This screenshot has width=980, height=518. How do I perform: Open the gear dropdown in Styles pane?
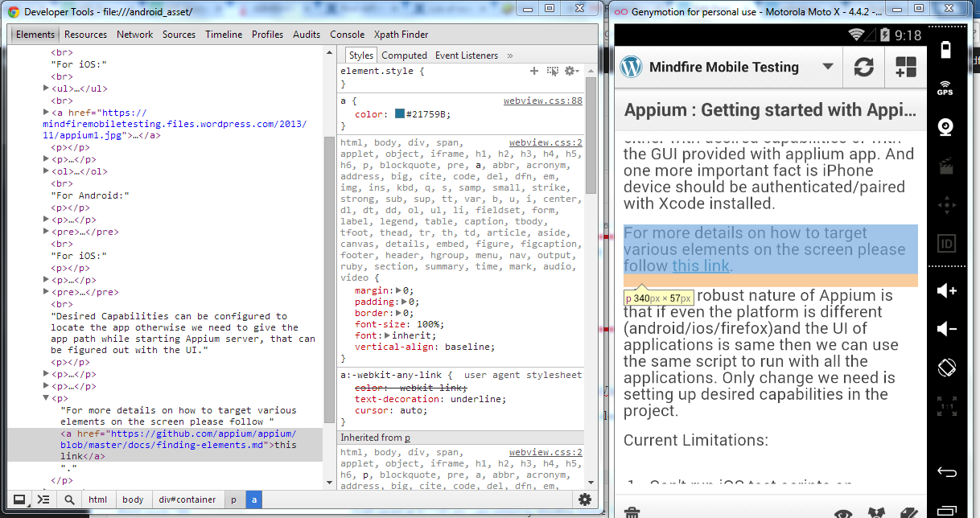571,71
